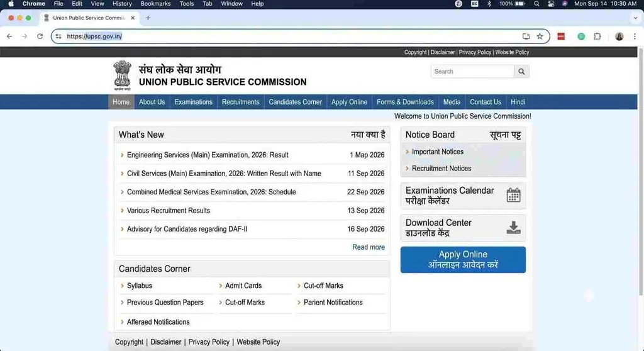Open Recruitment Notices on the Notice Board
Viewport: 644px width, 351px height.
tap(441, 169)
